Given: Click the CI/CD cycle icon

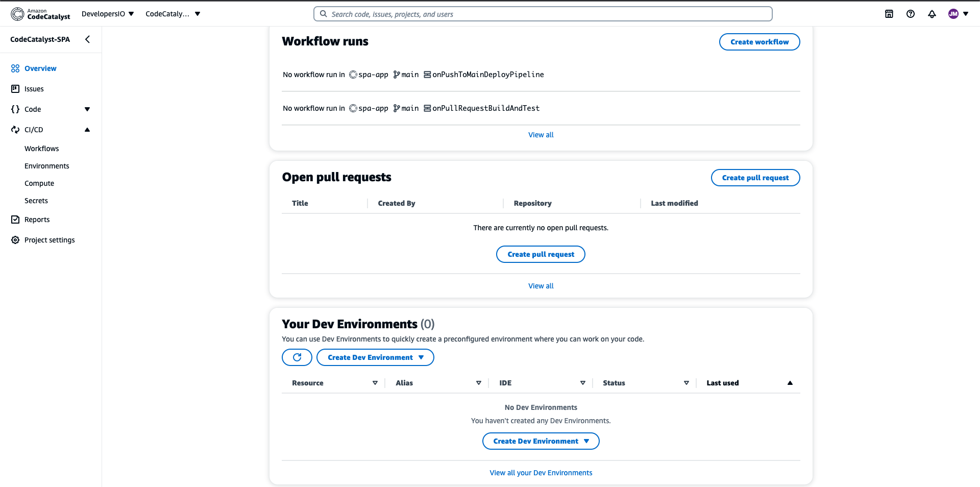Looking at the screenshot, I should coord(15,130).
